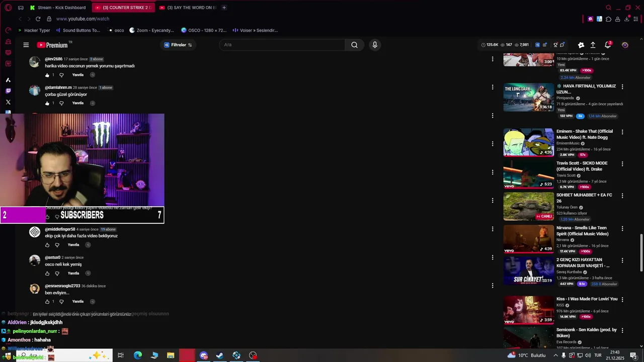Open comment options menu for @astux0

pos(492,257)
